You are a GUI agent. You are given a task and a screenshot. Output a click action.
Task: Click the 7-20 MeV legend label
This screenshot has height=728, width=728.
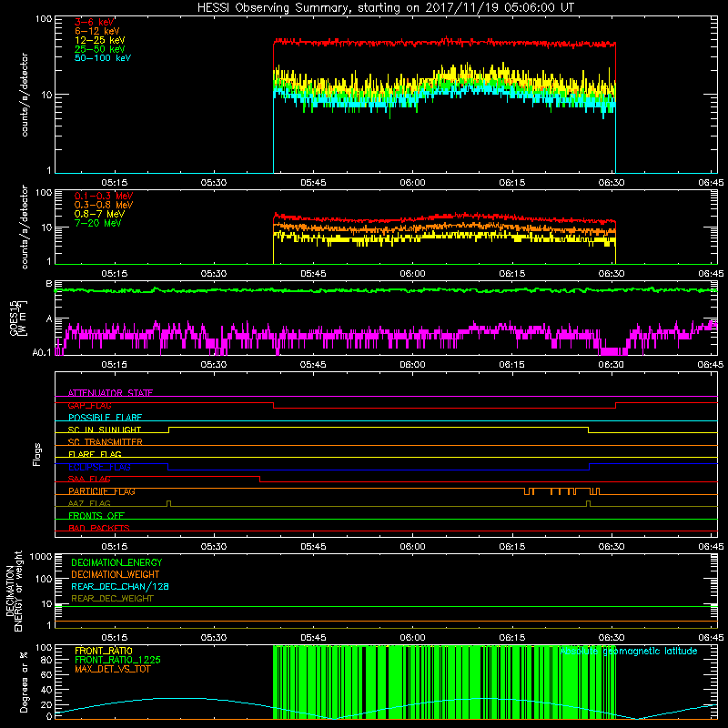click(97, 223)
